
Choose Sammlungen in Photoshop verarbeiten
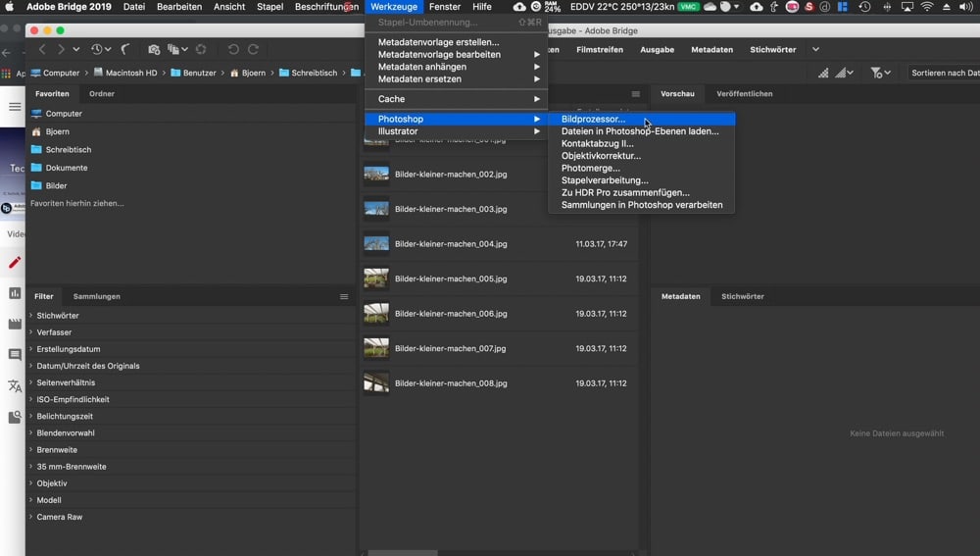[x=641, y=205]
